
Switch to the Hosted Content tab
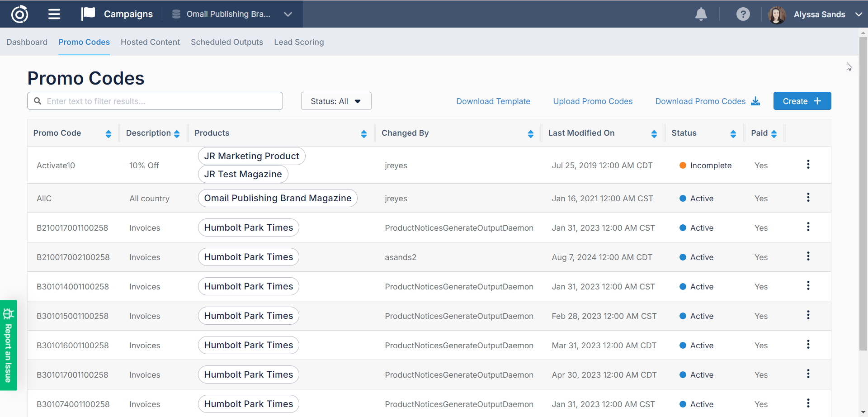click(x=150, y=42)
